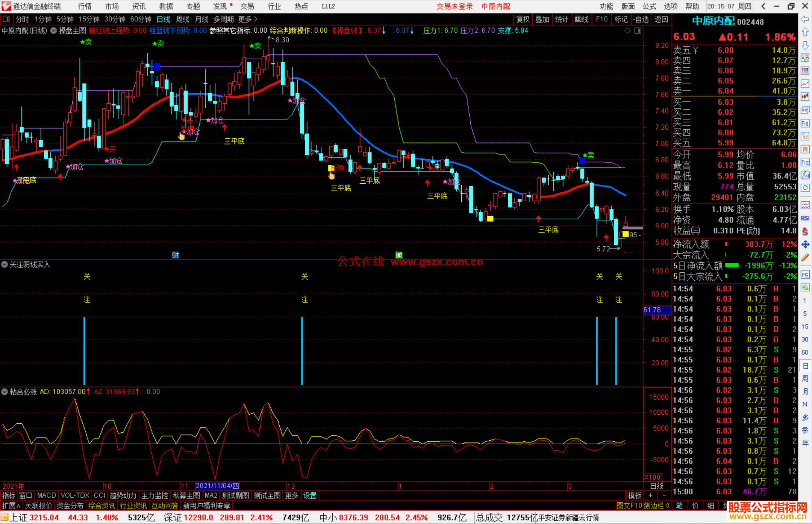Click the 返回 button
Screen dimensions: 812x524
point(661,19)
